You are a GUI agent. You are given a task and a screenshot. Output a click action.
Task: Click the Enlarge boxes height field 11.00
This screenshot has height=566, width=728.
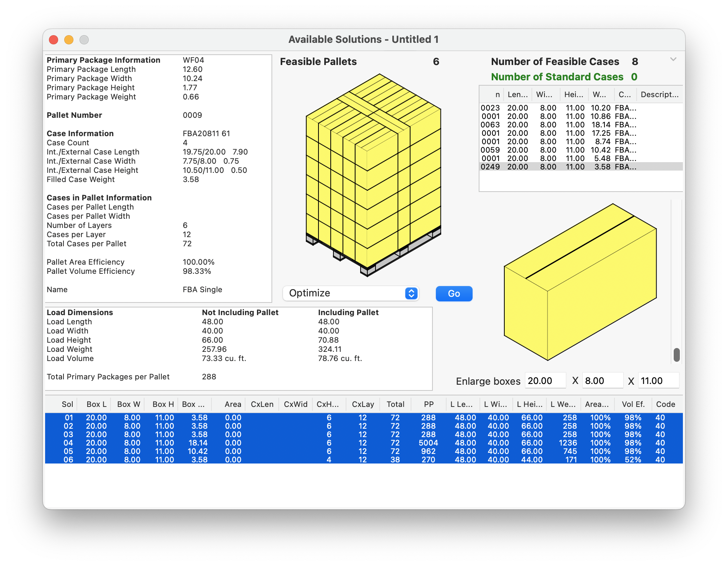[x=658, y=381]
